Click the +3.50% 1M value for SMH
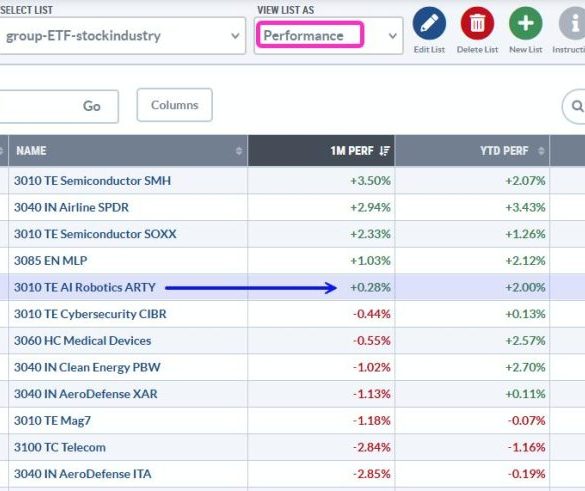This screenshot has height=491, width=585. point(370,181)
